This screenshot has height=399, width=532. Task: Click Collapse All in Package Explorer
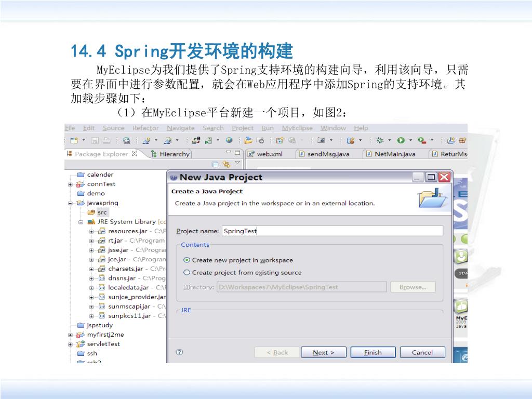[x=215, y=165]
